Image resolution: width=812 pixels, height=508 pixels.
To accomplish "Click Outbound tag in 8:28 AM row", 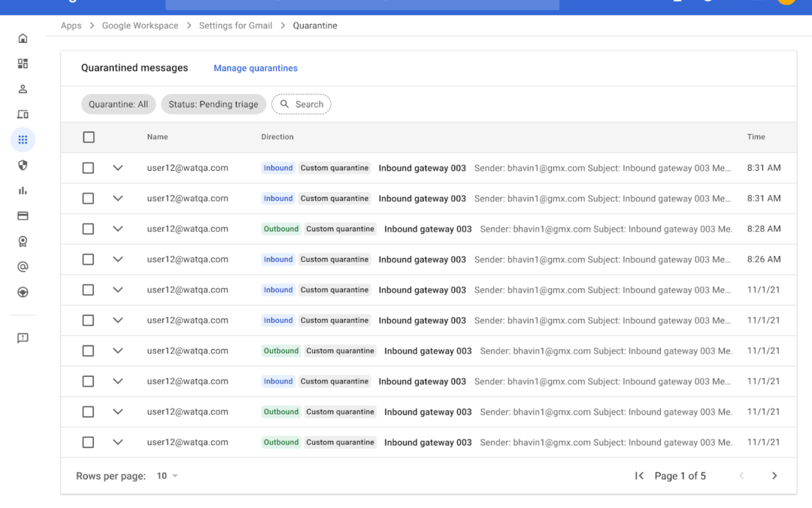I will pyautogui.click(x=281, y=229).
